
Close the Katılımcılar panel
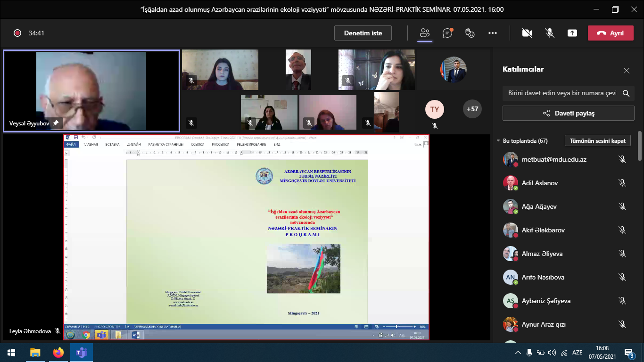coord(626,71)
